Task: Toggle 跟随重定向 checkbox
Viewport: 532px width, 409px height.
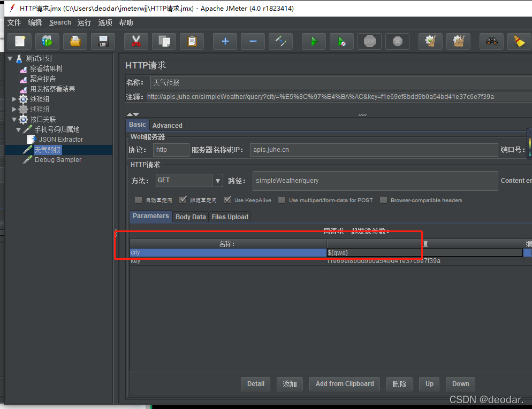Action: 183,200
